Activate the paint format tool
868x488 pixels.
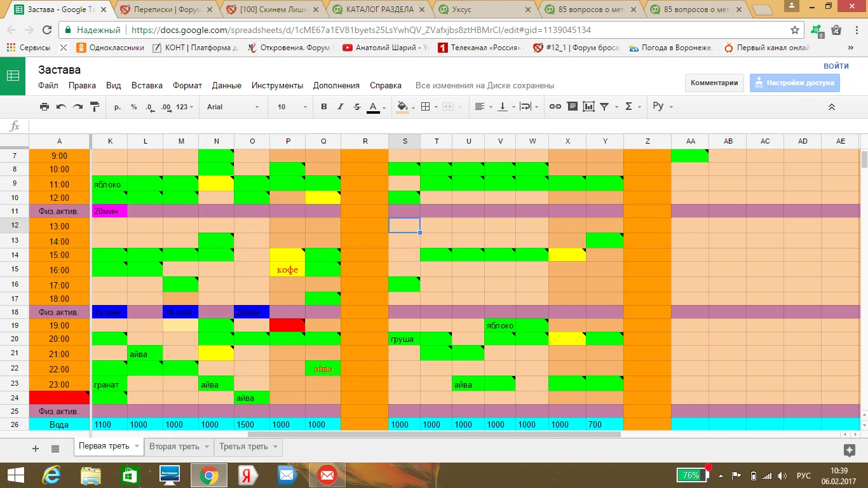pyautogui.click(x=95, y=107)
